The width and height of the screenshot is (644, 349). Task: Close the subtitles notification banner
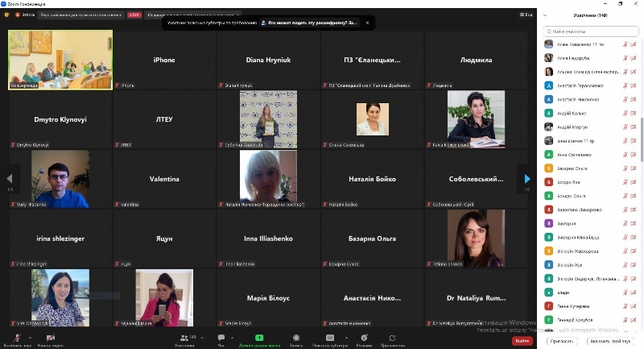367,23
